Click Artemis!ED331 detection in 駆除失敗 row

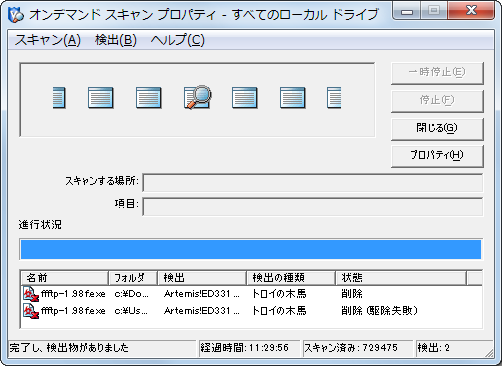pos(201,311)
